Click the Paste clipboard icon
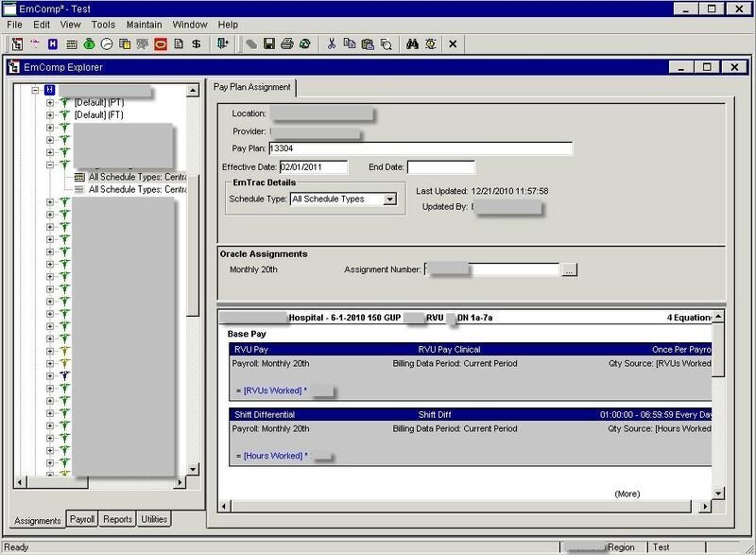 368,44
